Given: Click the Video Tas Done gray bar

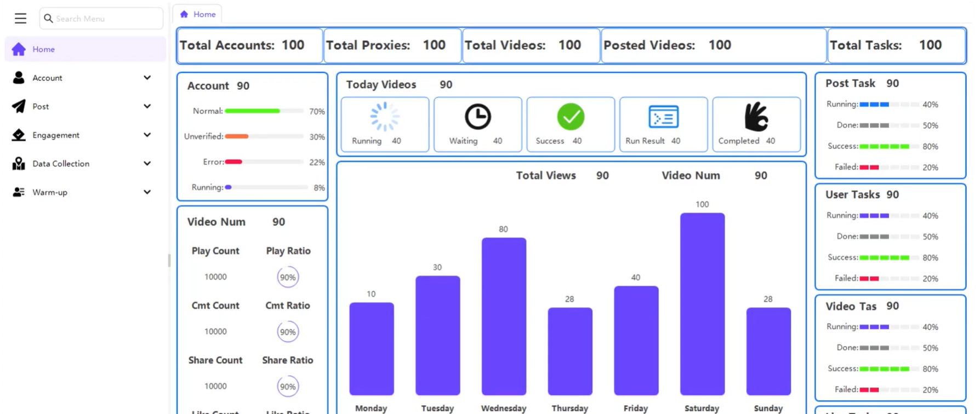Looking at the screenshot, I should point(874,348).
